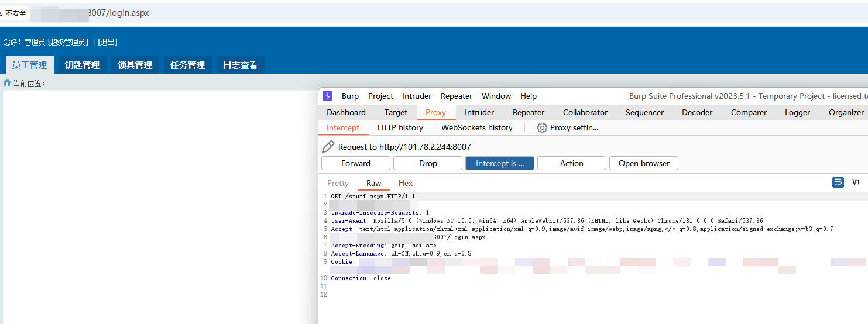Image resolution: width=868 pixels, height=324 pixels.
Task: Click the Request to http://101.78.2.244:8007 label
Action: pos(404,147)
